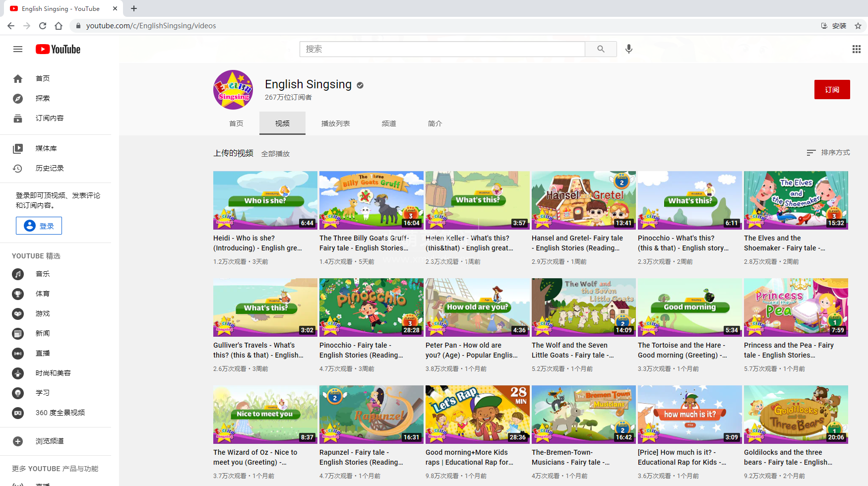The image size is (868, 486).
Task: Click the YouTube logo
Action: 58,49
